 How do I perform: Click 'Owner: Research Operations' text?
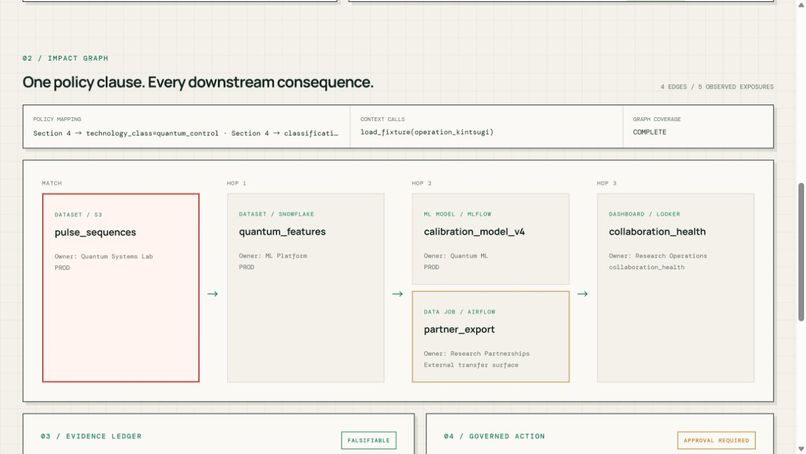pyautogui.click(x=658, y=256)
